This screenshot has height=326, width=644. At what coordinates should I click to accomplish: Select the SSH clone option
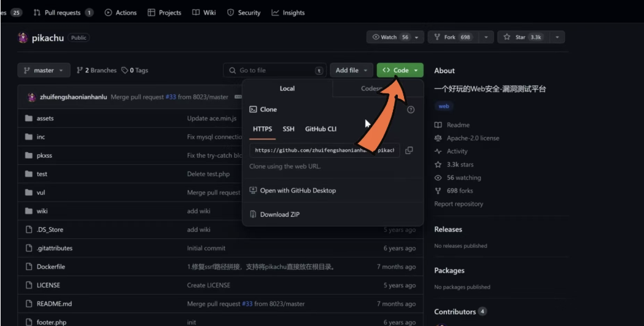point(289,129)
